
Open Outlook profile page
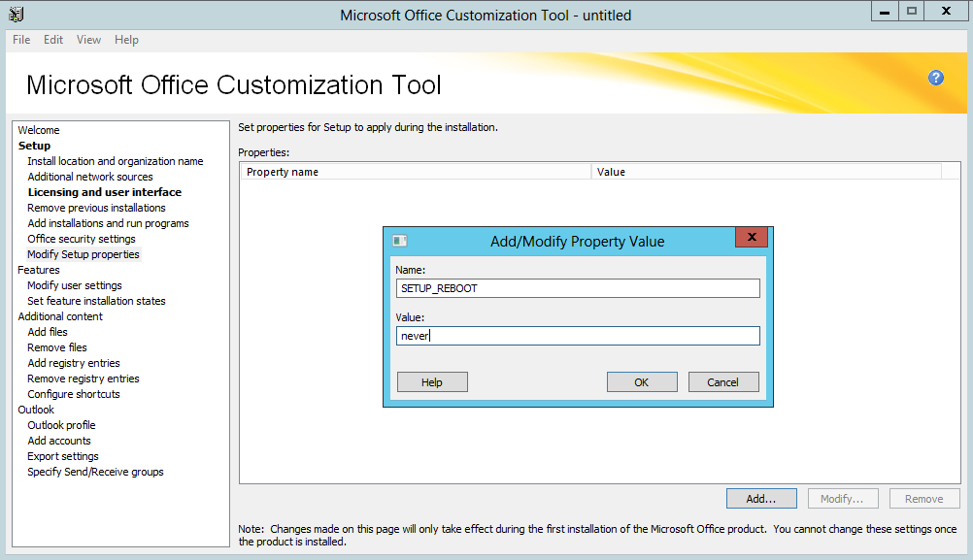(x=61, y=425)
